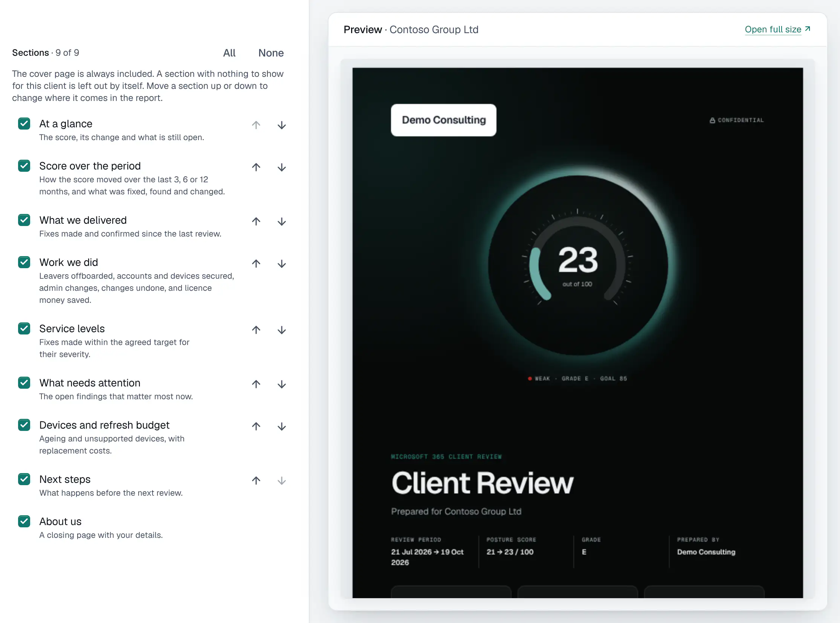Disable the 'Service levels' section
Screen dimensions: 840x623
pyautogui.click(x=24, y=328)
